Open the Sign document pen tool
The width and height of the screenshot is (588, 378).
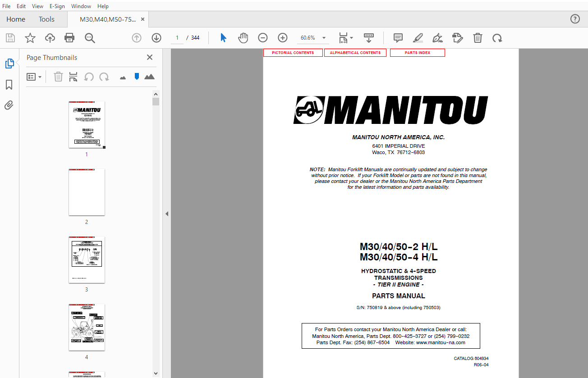(x=437, y=38)
